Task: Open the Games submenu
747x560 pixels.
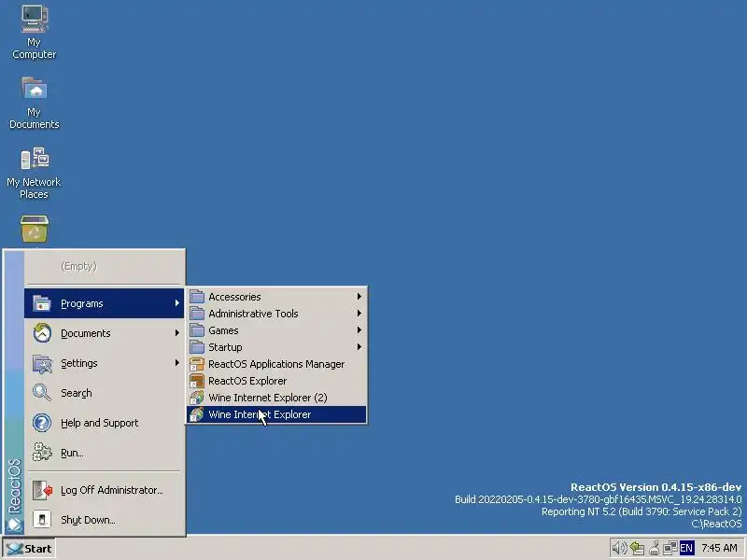Action: 276,330
